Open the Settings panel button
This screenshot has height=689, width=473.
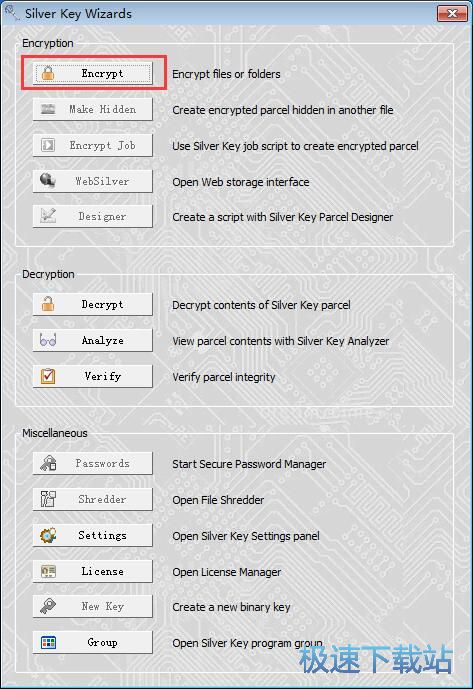click(x=93, y=535)
